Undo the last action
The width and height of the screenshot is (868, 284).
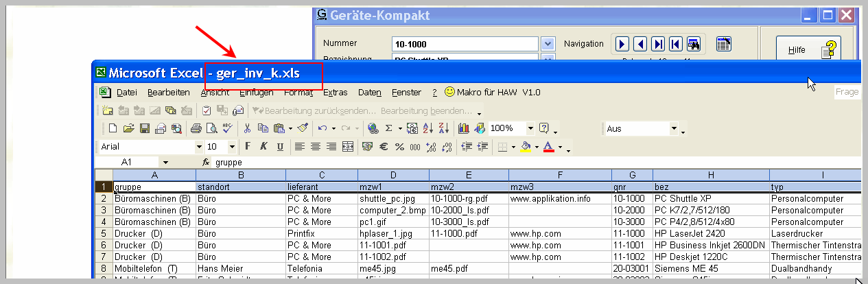pos(322,128)
